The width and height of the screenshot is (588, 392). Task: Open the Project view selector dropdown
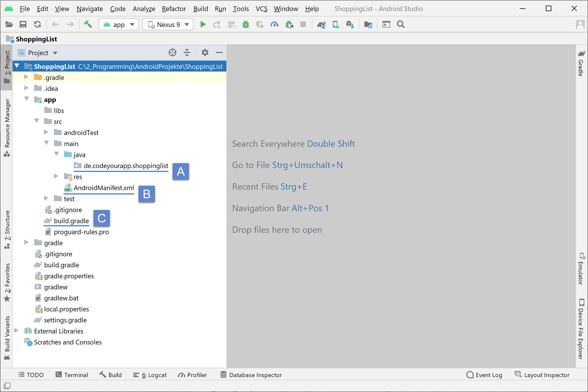pos(38,53)
